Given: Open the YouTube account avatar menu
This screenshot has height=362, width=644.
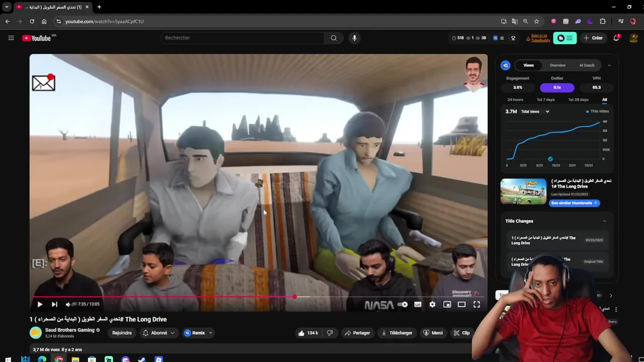Looking at the screenshot, I should pos(633,38).
